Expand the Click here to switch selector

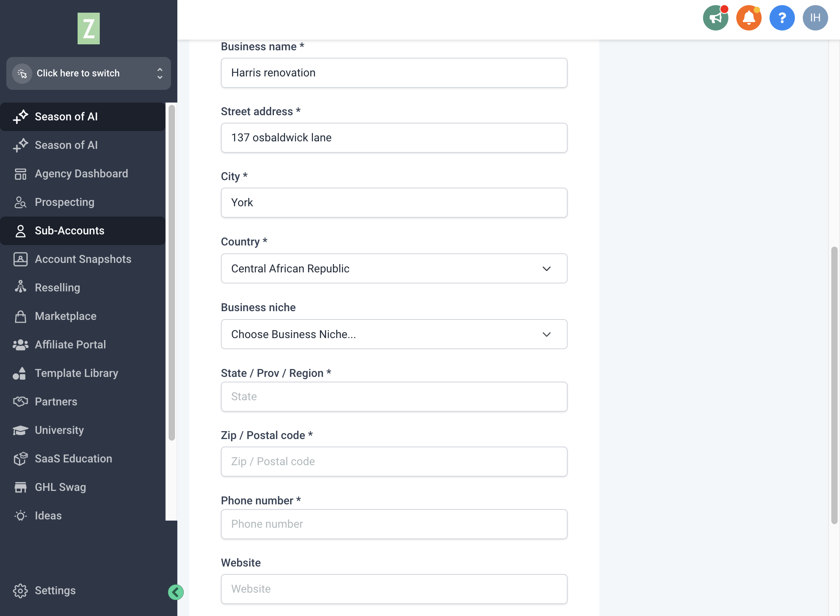(89, 73)
